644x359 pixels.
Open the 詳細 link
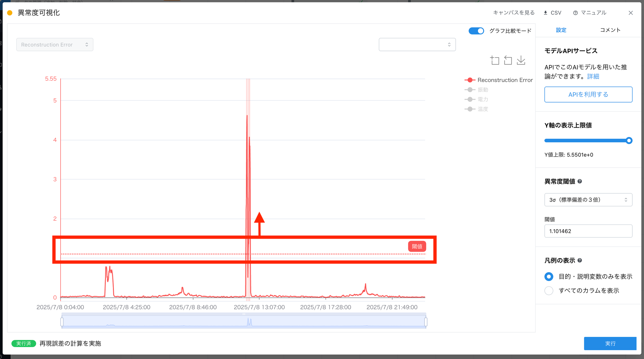593,76
